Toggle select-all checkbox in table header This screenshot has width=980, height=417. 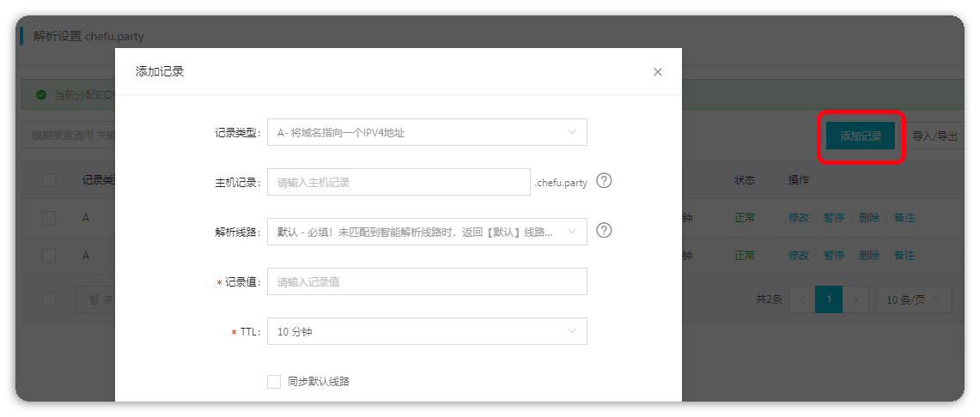coord(49,180)
